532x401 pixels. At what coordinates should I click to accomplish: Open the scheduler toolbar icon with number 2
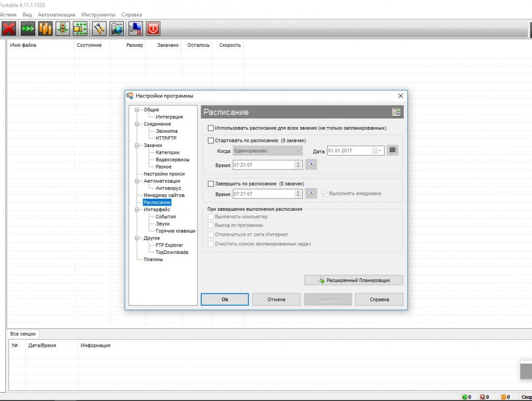click(81, 28)
